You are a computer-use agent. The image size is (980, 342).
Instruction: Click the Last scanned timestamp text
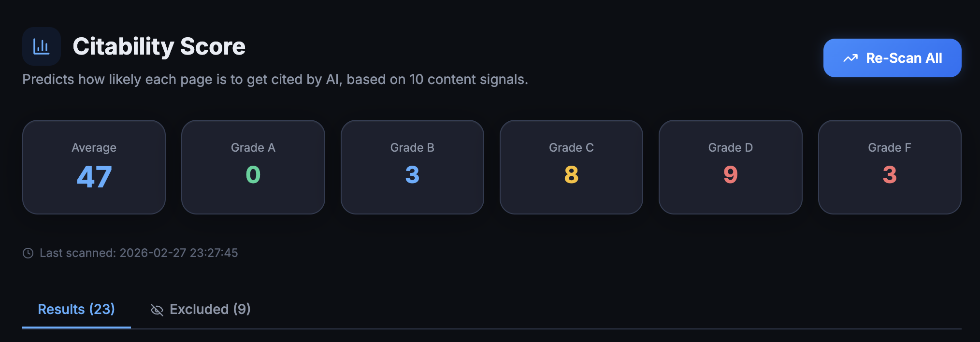(139, 252)
